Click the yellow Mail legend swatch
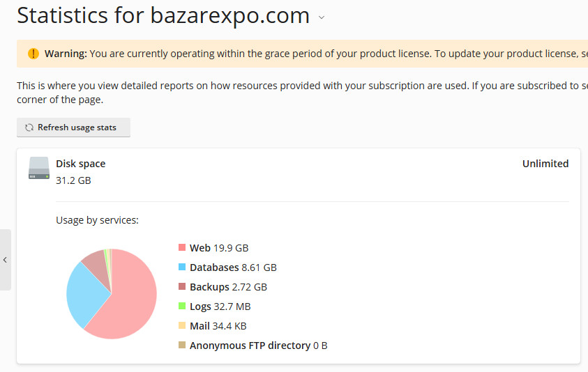Viewport: 588px width, 372px height. click(x=182, y=326)
